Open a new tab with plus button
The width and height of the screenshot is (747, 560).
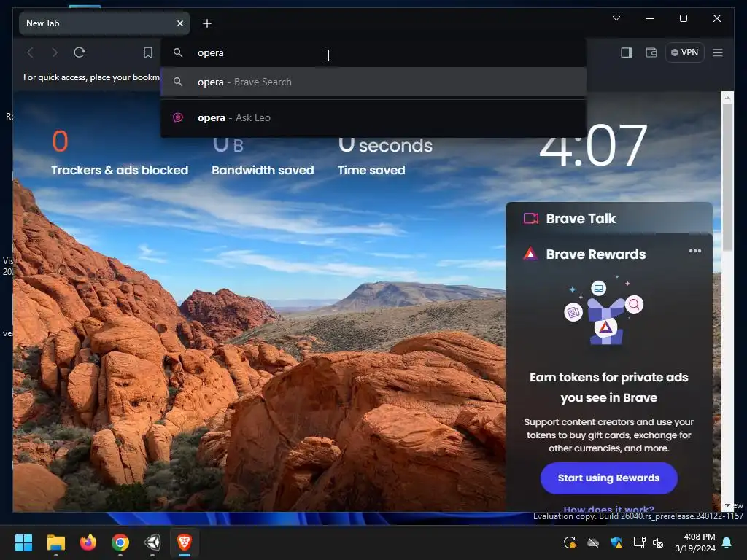(207, 23)
